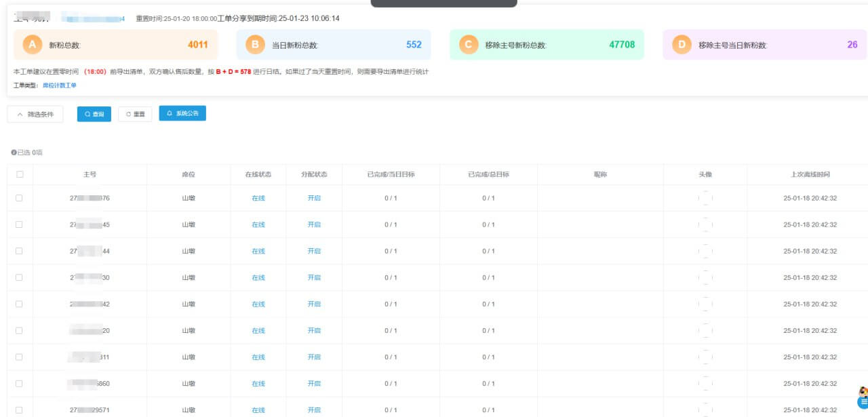Click the D badge on purple card
The width and height of the screenshot is (868, 417).
[682, 45]
